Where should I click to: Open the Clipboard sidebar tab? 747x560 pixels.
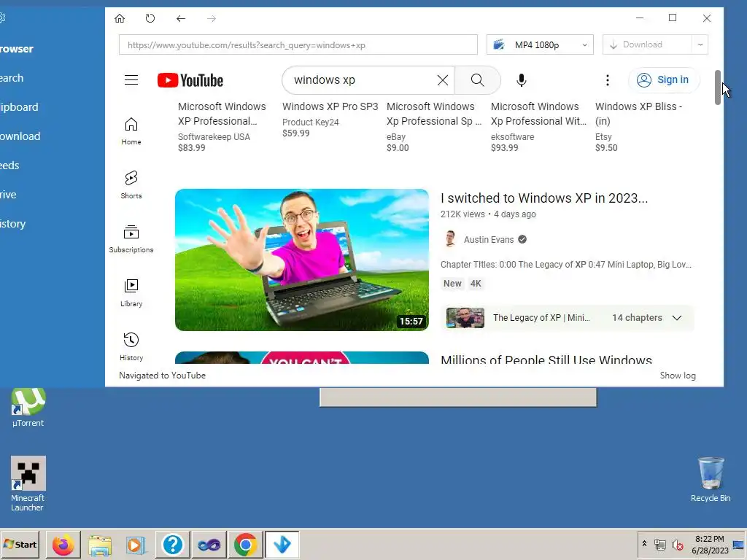point(18,107)
